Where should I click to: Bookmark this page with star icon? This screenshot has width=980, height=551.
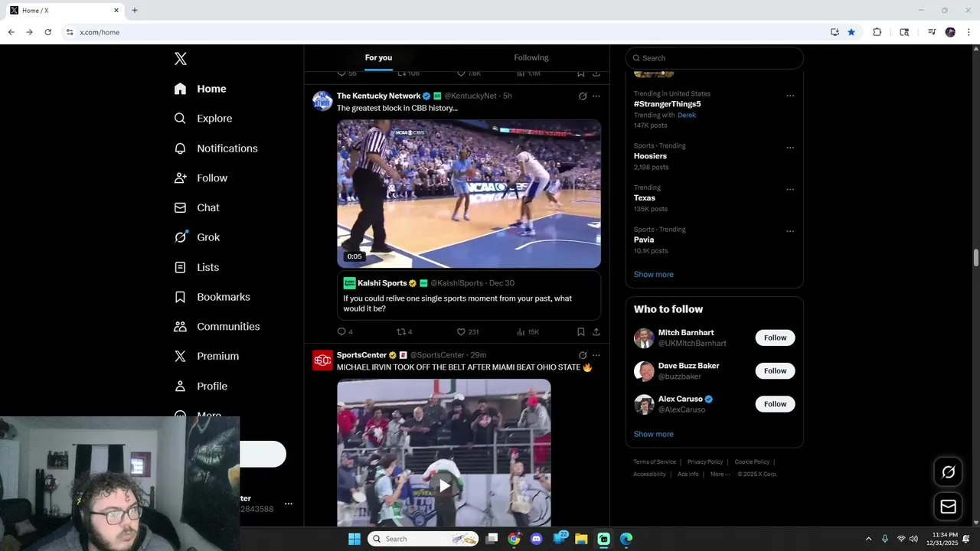coord(851,32)
